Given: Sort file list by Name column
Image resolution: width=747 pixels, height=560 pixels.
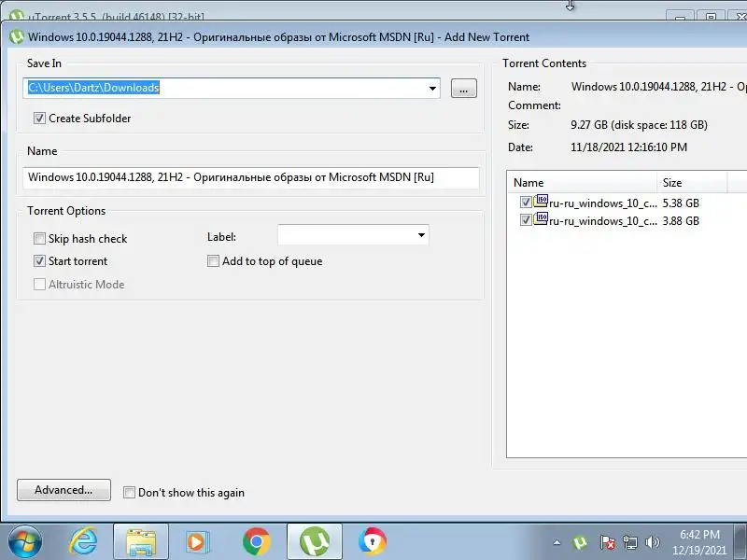Looking at the screenshot, I should point(582,183).
